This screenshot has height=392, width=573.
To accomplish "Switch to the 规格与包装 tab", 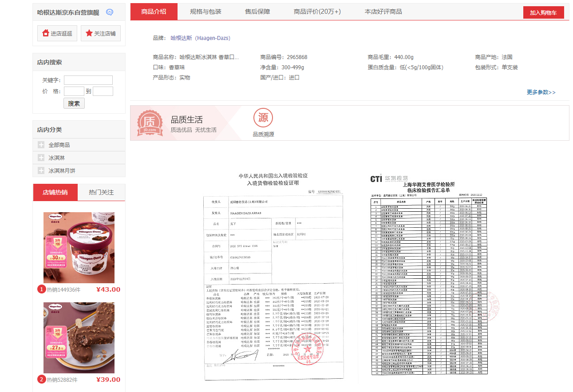I will pyautogui.click(x=205, y=12).
